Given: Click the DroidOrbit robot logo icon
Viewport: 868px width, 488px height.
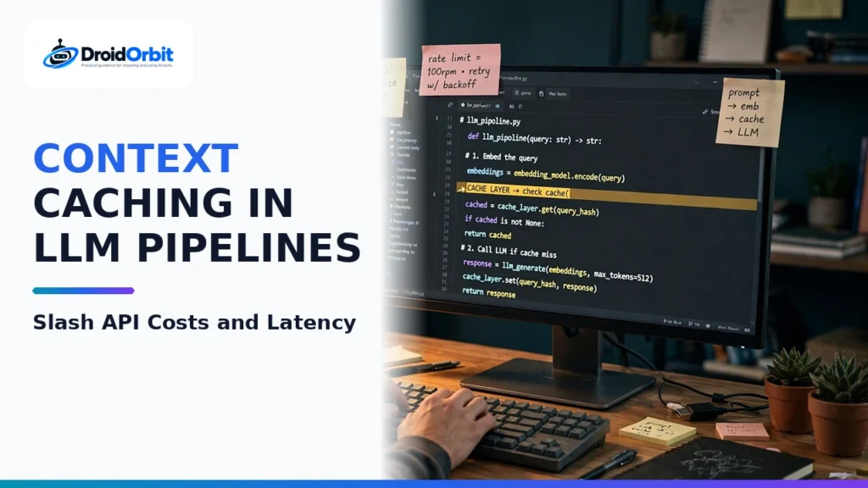Looking at the screenshot, I should pyautogui.click(x=60, y=53).
